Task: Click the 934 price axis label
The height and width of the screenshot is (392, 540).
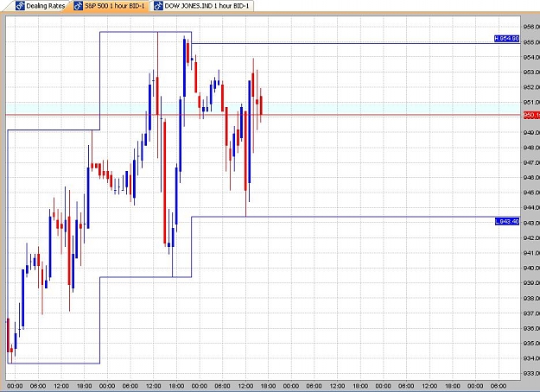Action: pyautogui.click(x=531, y=358)
